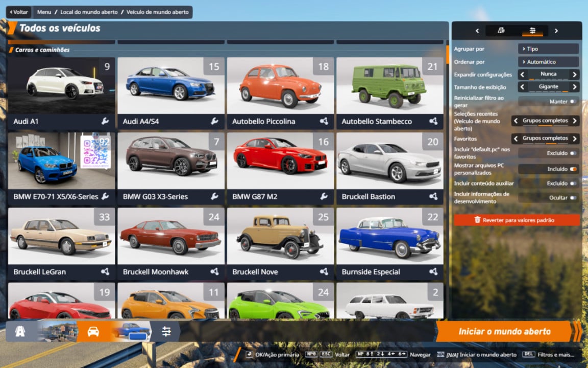Click the Bruckell Bastion name label
The image size is (588, 368).
(368, 196)
